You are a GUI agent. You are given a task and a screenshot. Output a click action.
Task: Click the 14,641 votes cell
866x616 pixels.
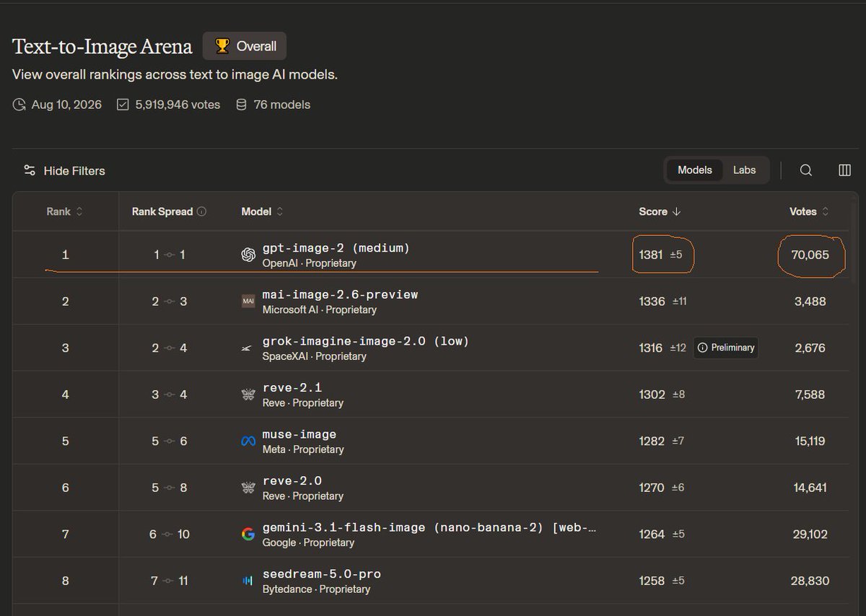click(x=810, y=488)
